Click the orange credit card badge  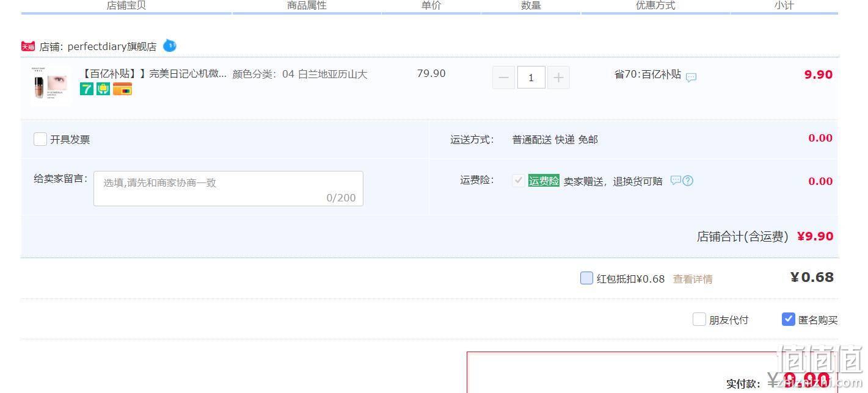pos(122,89)
